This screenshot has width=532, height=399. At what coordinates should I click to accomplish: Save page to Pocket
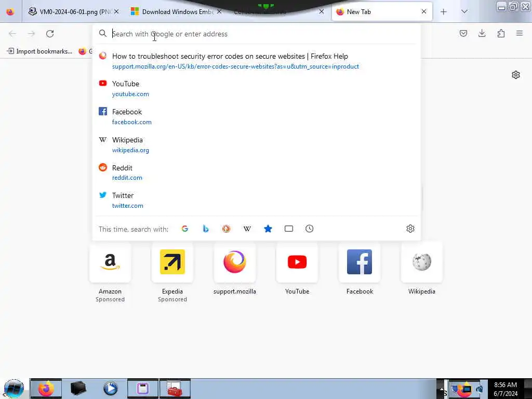click(x=463, y=33)
